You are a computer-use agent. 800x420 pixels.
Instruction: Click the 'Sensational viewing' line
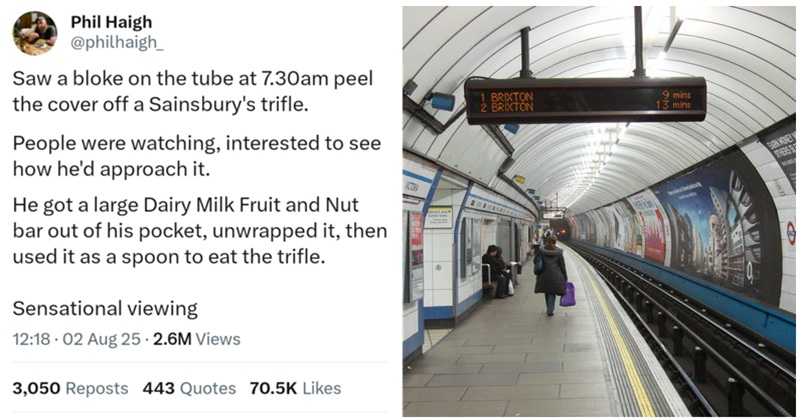pos(105,308)
